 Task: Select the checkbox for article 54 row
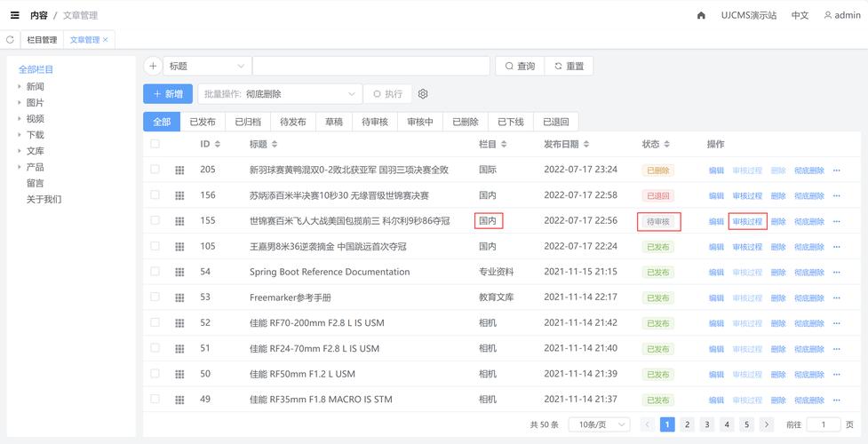pos(155,272)
